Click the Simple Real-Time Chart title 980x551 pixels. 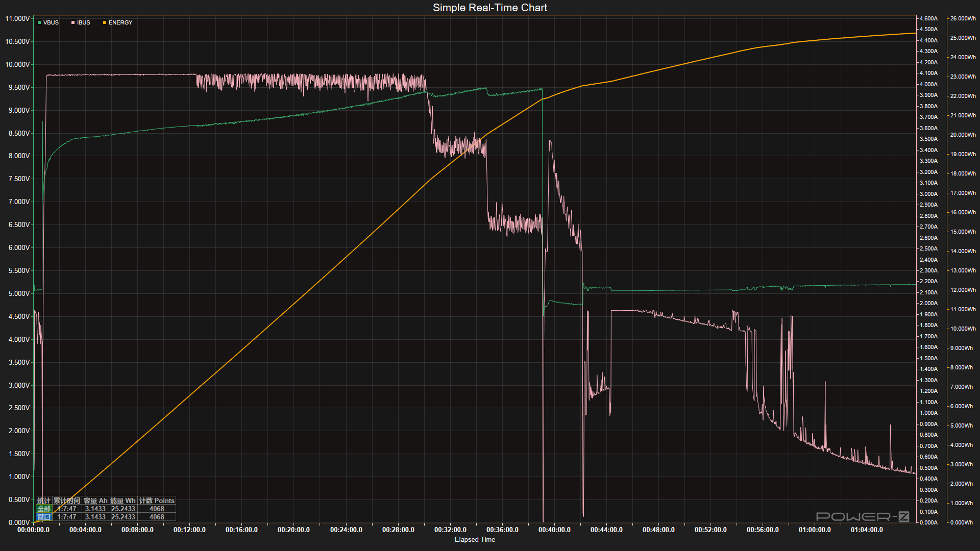tap(489, 8)
